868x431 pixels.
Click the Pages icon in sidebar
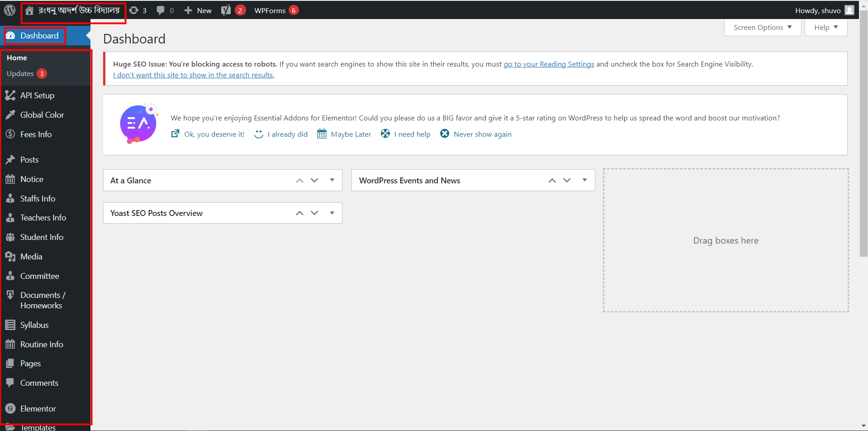(x=10, y=363)
